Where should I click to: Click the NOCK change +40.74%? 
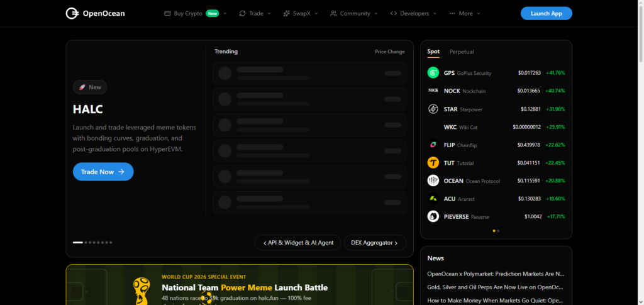pyautogui.click(x=555, y=91)
